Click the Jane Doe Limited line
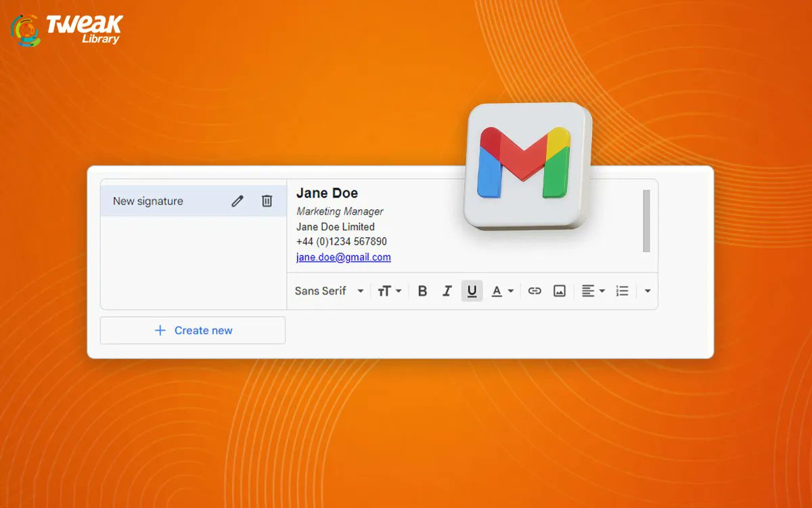The width and height of the screenshot is (812, 508). tap(336, 227)
